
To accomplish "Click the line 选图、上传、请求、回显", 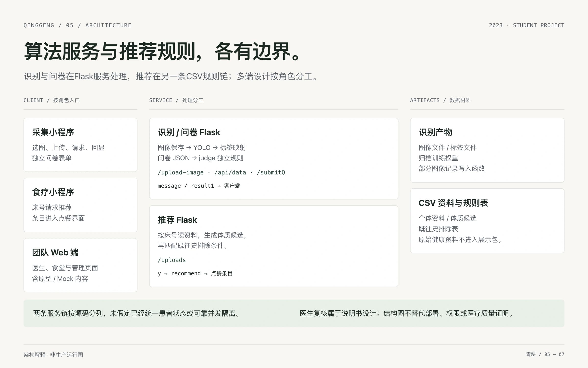I will click(68, 147).
